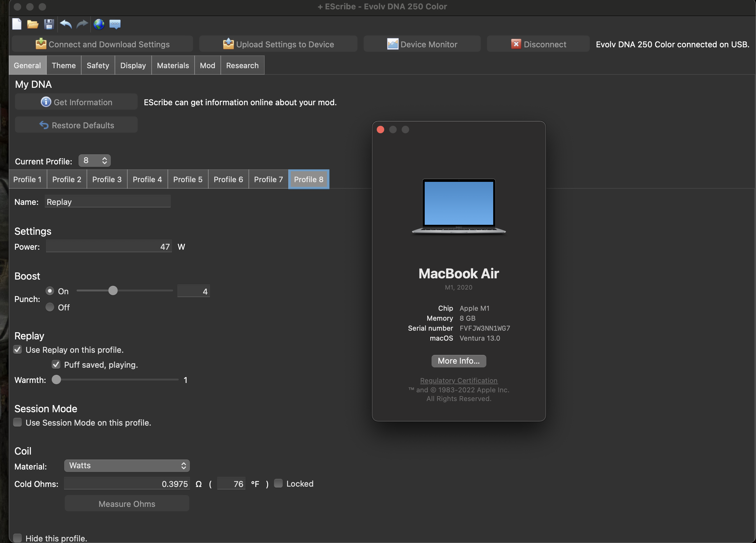The height and width of the screenshot is (543, 756).
Task: Enable Session Mode on this profile
Action: 18,422
